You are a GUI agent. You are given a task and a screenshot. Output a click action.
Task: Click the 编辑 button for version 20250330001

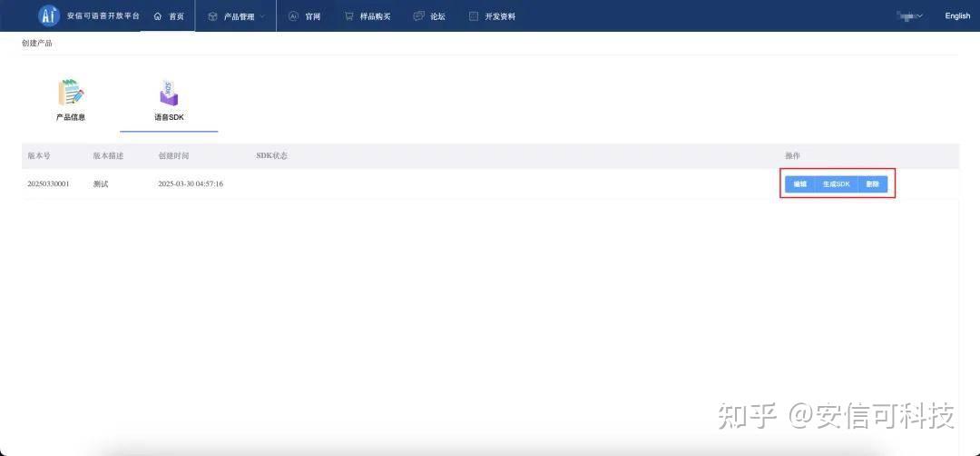[x=800, y=183]
